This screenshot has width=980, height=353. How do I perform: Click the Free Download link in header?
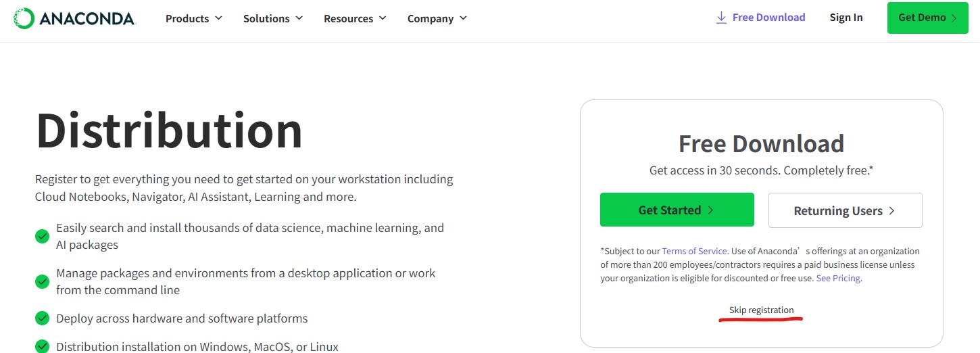click(761, 18)
